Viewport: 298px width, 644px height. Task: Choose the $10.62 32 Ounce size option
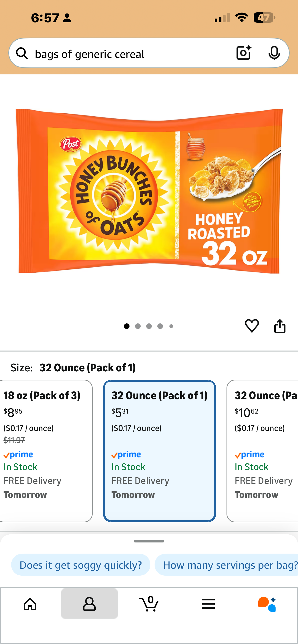click(263, 450)
